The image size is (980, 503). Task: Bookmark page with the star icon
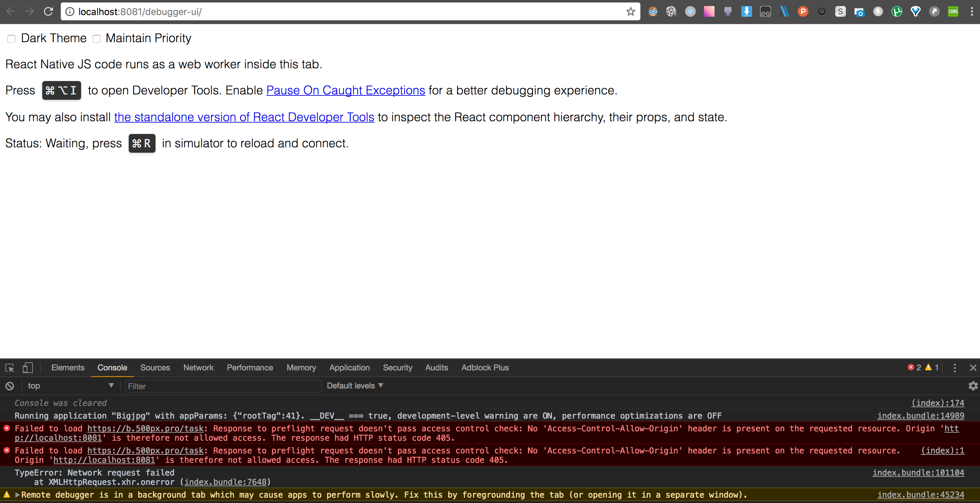click(630, 12)
